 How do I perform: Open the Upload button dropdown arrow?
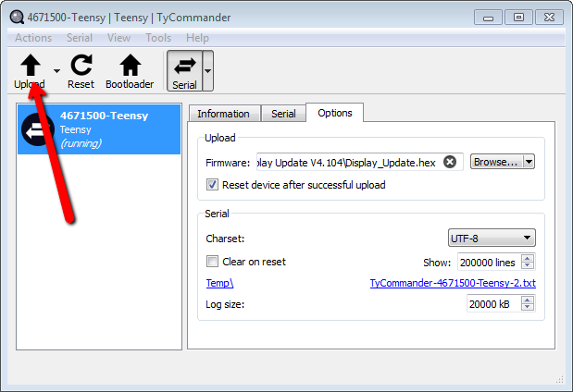pyautogui.click(x=56, y=71)
